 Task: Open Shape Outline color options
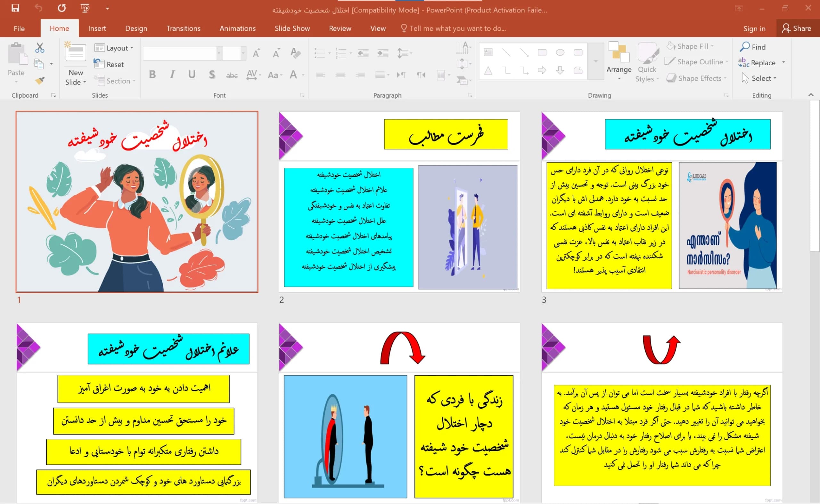point(697,62)
